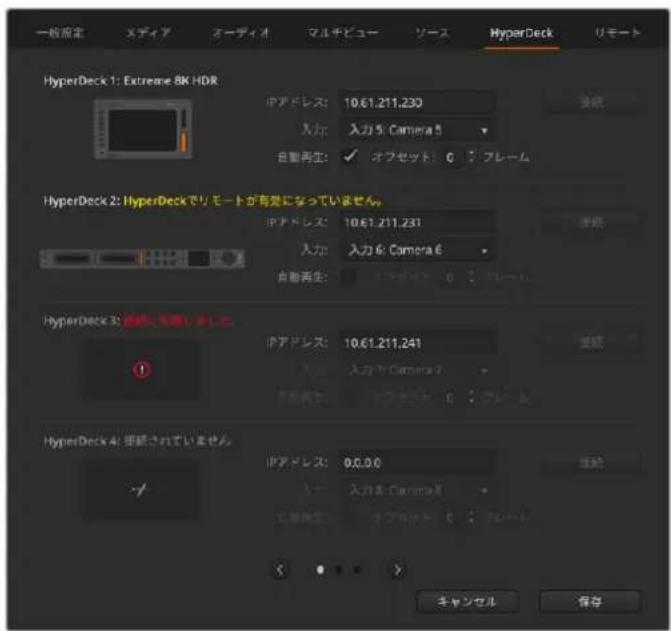The height and width of the screenshot is (631, 671).
Task: Click the HyperDeck 1: Extreme 8K HDR title
Action: pos(131,81)
